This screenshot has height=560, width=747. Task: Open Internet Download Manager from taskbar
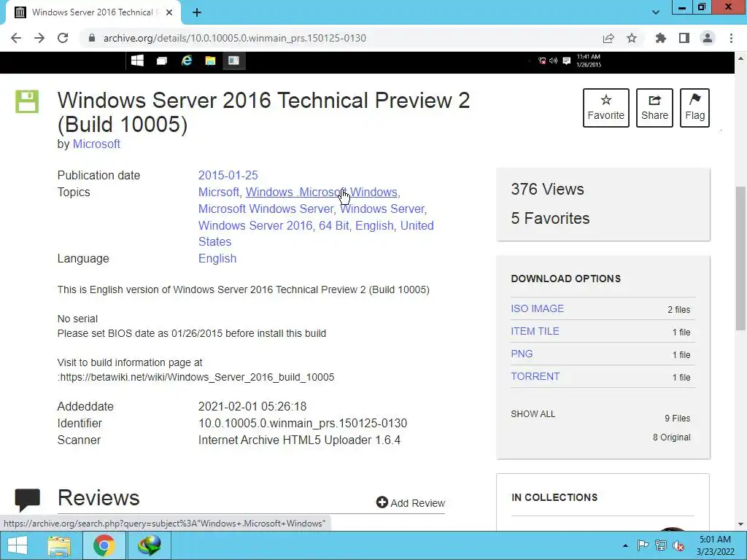(x=149, y=545)
